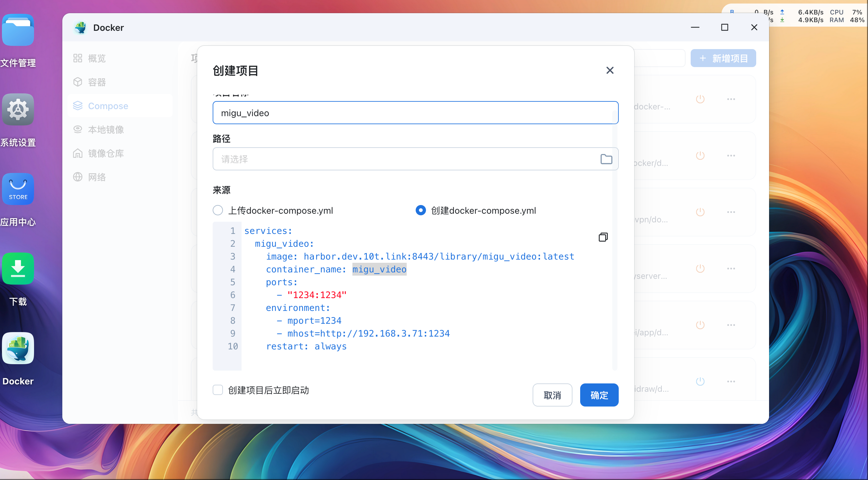Open the 网络 network section
The width and height of the screenshot is (868, 480).
tap(97, 177)
